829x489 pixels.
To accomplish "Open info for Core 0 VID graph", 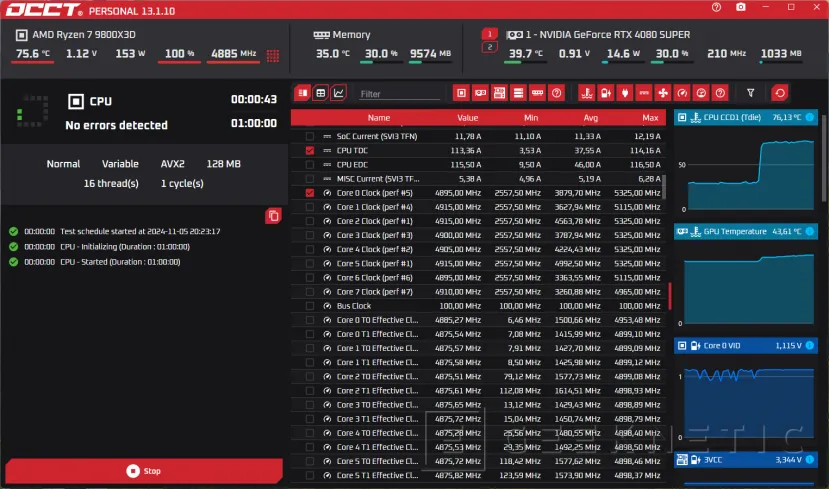I will (809, 346).
